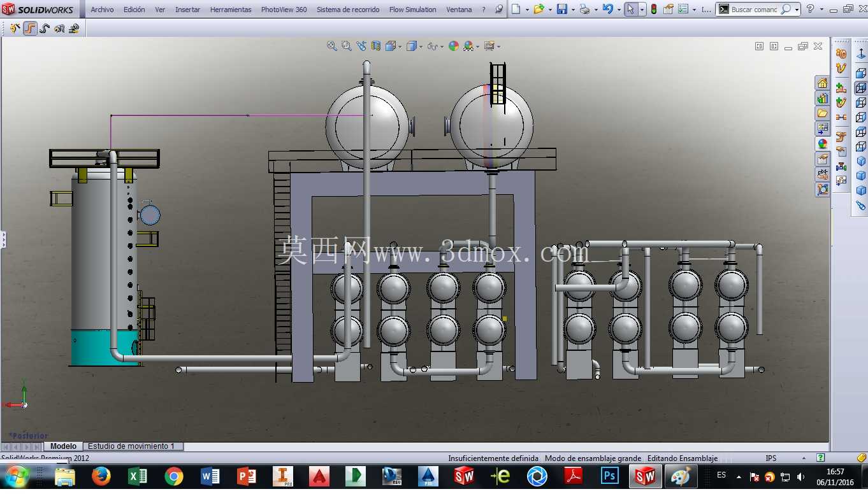868x503 pixels.
Task: Click the New document icon
Action: pyautogui.click(x=516, y=10)
